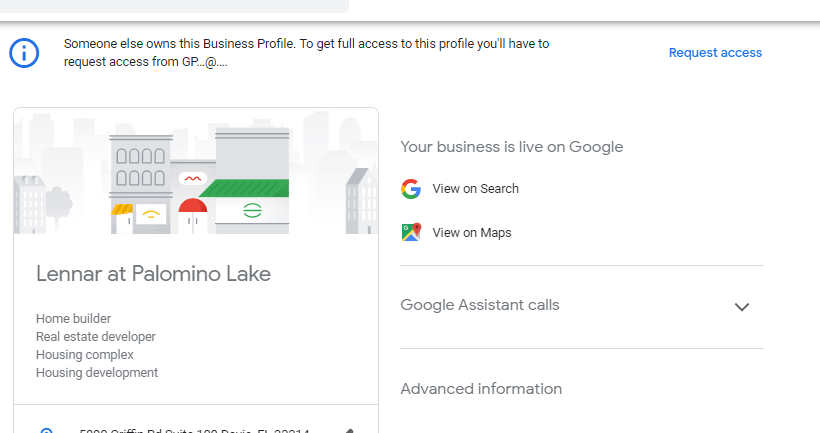
Task: Open View on Search
Action: (475, 189)
